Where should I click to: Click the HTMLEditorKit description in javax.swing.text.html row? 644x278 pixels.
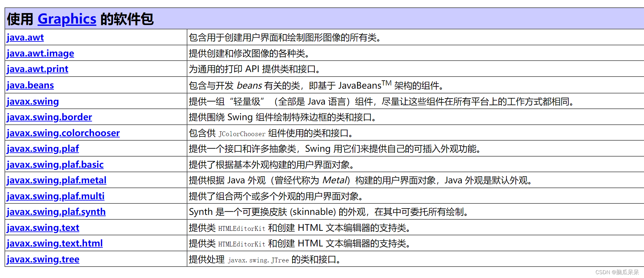[300, 243]
